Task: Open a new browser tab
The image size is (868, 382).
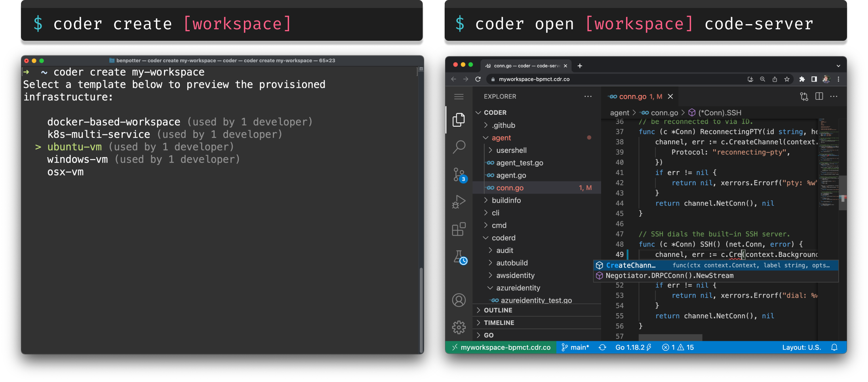Action: (580, 66)
